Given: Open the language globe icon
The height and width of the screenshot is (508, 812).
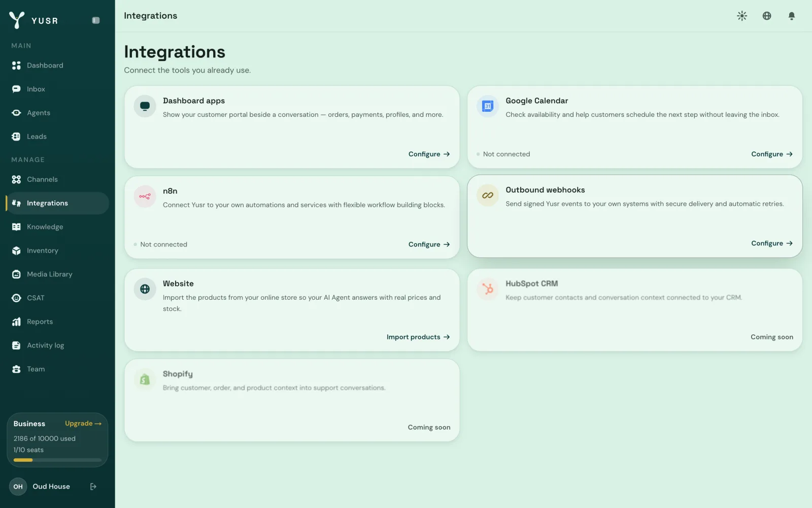Looking at the screenshot, I should click(x=767, y=16).
